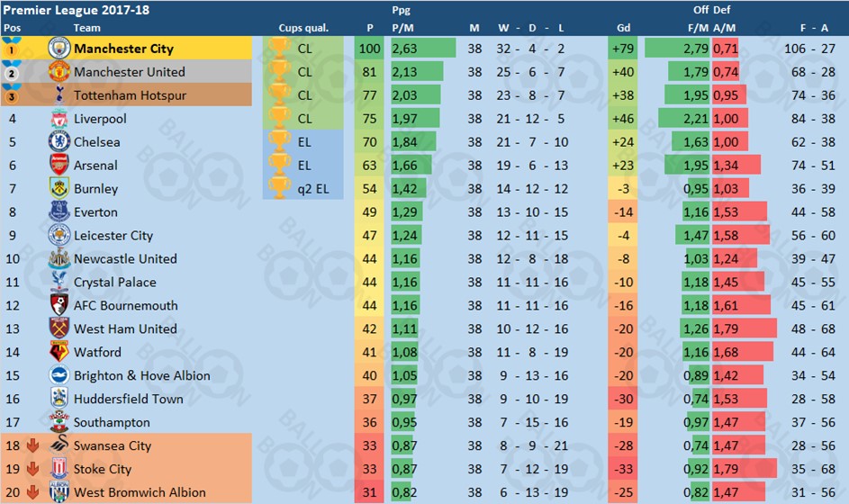The width and height of the screenshot is (849, 504).
Task: Click Manchester City's green 2,63 points bar
Action: pos(423,49)
